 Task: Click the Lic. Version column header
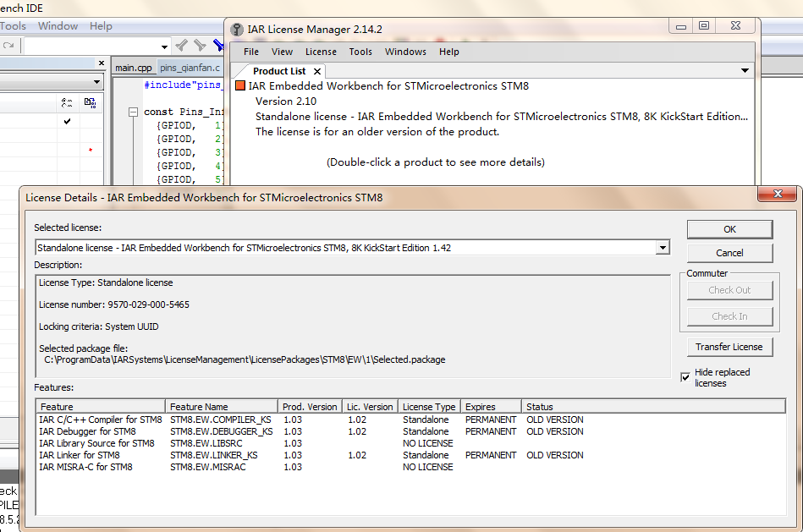pos(370,407)
